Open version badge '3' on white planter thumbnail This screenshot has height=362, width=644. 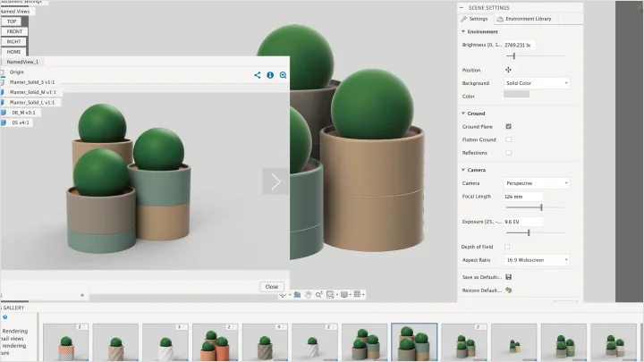182,327
